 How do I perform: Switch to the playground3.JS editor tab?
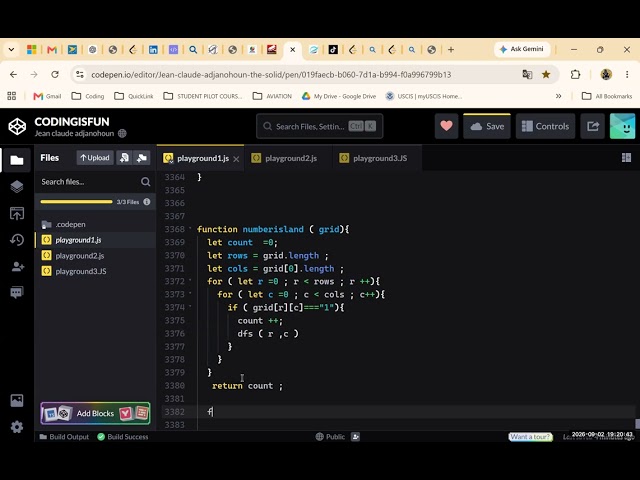375,158
